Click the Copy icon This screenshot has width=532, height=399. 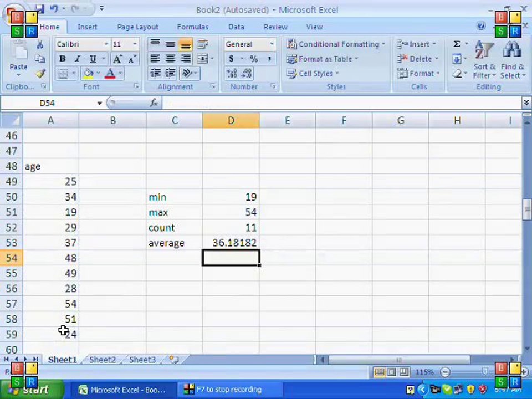(x=40, y=59)
